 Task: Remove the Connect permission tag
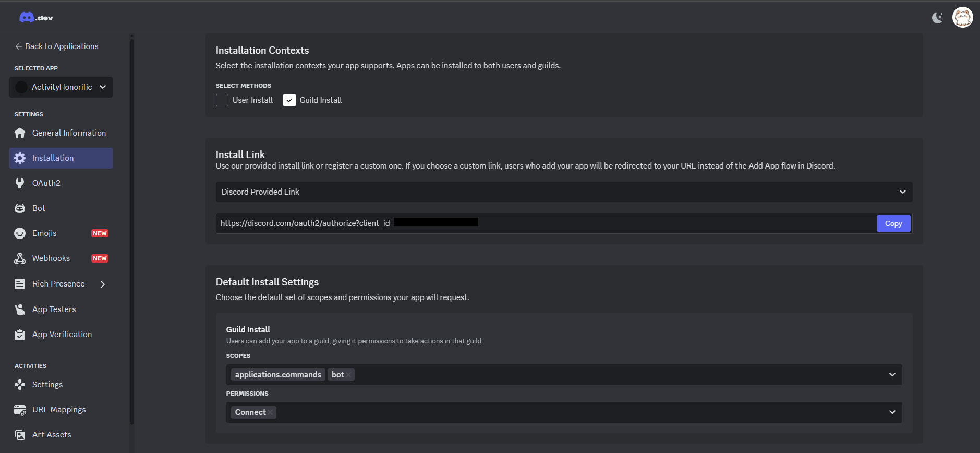(x=270, y=412)
